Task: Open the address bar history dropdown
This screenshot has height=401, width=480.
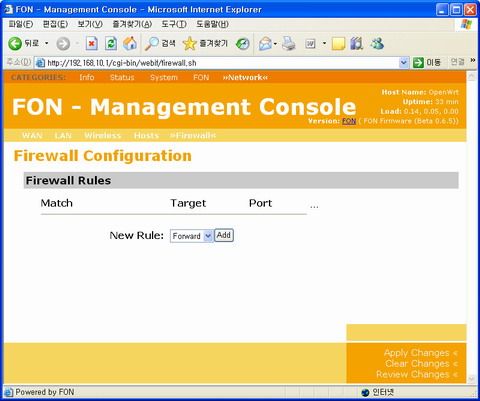Action: pos(404,62)
